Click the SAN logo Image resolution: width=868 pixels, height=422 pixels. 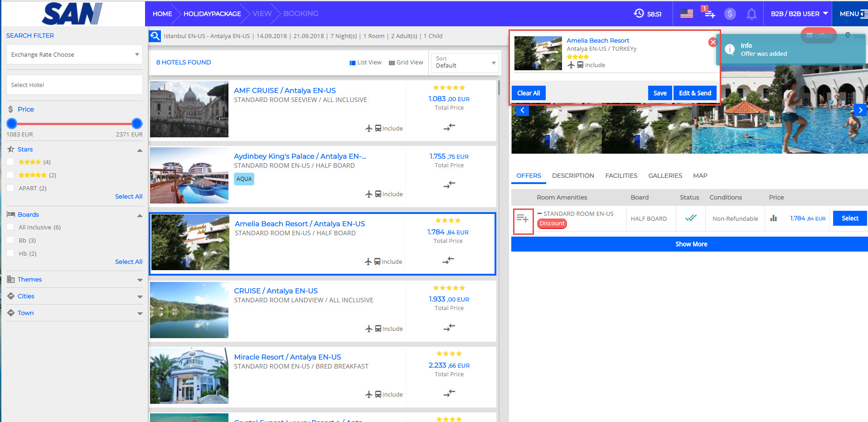pyautogui.click(x=73, y=14)
